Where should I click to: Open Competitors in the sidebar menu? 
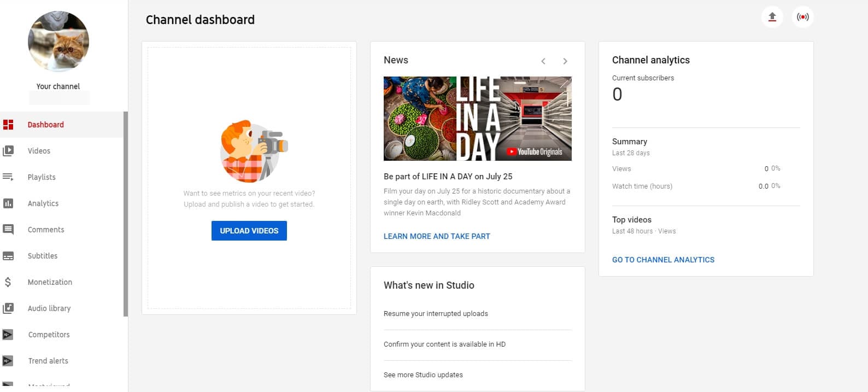49,335
